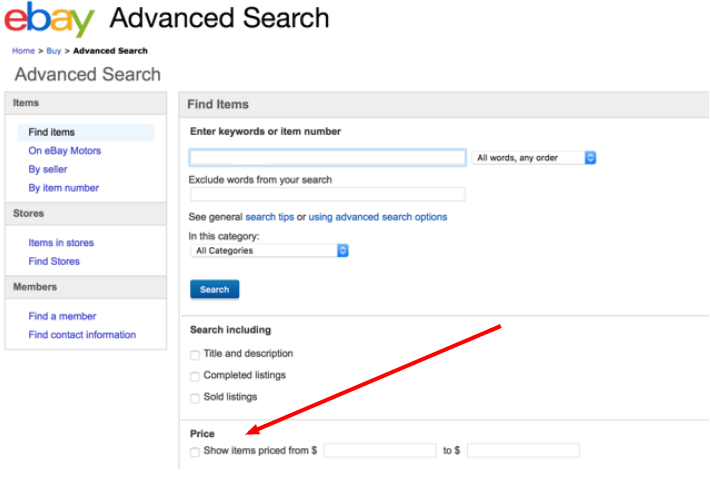Click the Advanced Search breadcrumb text
Screen dimensions: 710x480
tap(110, 51)
